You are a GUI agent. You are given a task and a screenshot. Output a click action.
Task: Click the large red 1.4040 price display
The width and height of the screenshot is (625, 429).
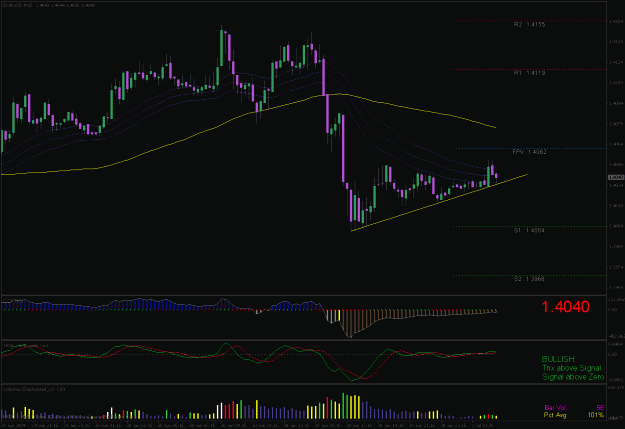565,307
